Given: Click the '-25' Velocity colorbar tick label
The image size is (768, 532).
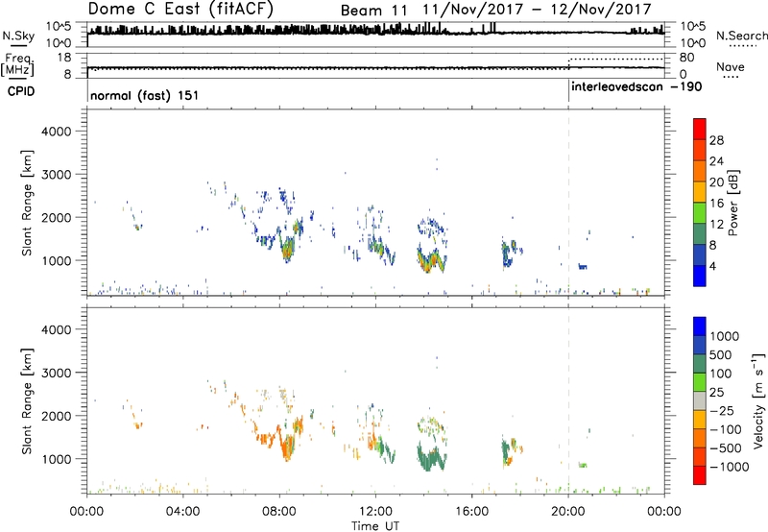Looking at the screenshot, I should coord(722,411).
